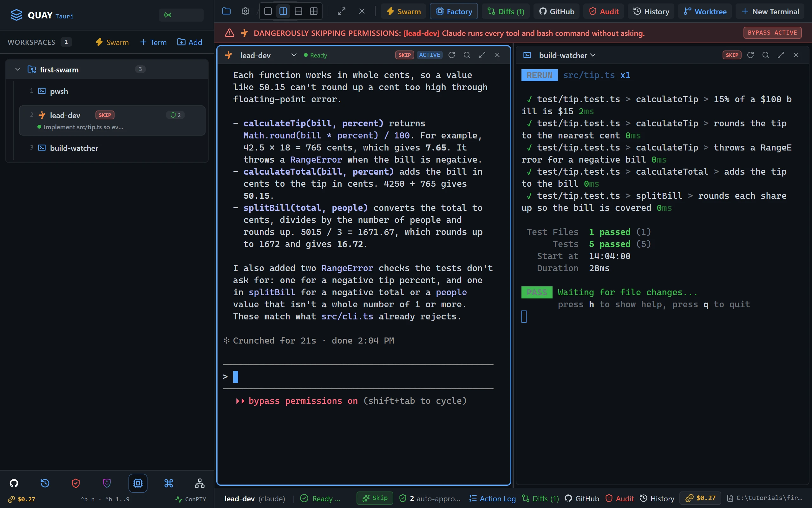Click the Term button in the Workspaces header
812x508 pixels.
153,42
